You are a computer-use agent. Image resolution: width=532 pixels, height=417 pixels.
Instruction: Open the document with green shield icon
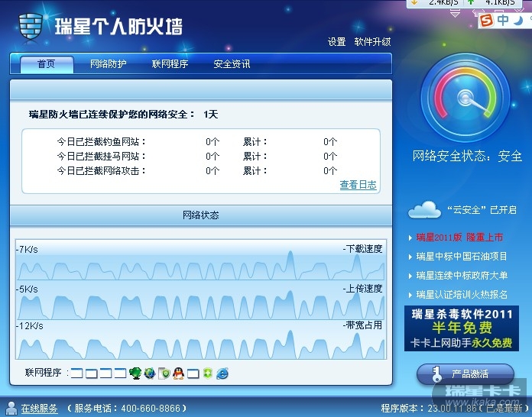point(164,373)
